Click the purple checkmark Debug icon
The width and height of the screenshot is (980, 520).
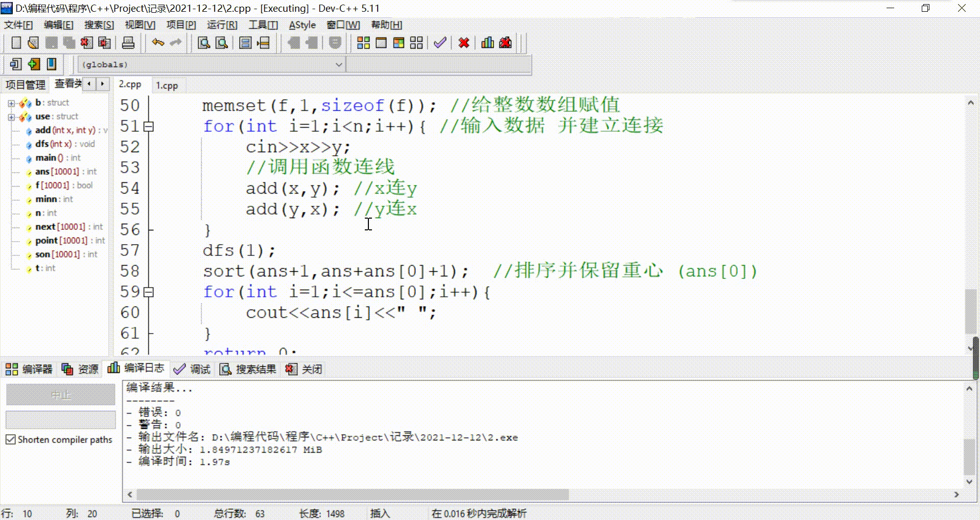(440, 43)
